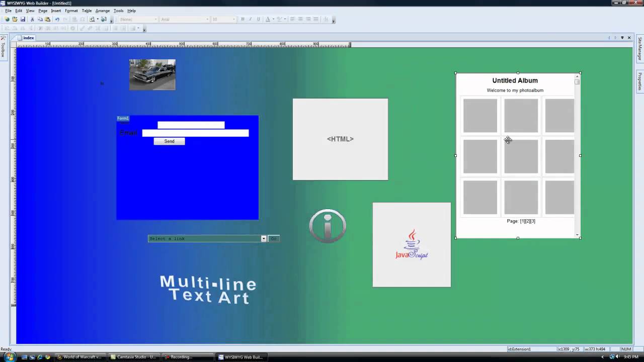The image size is (644, 362).
Task: Click the text color A icon
Action: click(x=268, y=19)
